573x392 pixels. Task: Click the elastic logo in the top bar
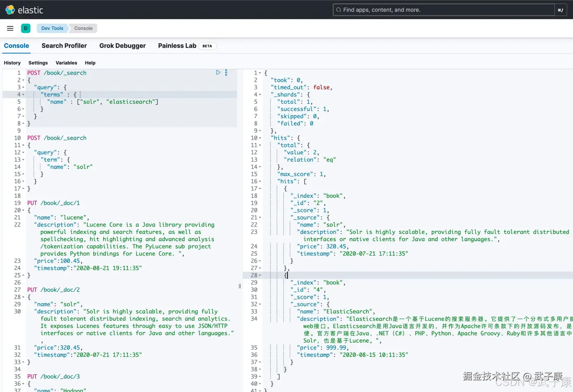[x=24, y=10]
